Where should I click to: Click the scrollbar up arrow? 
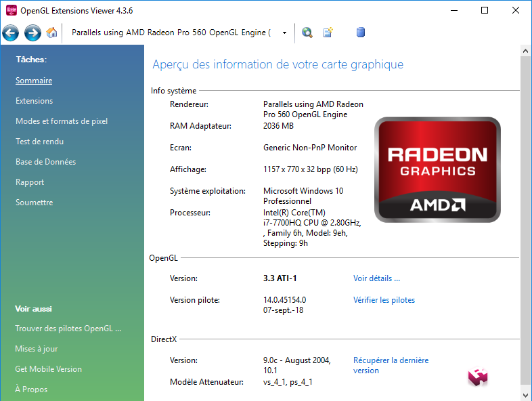[525, 51]
